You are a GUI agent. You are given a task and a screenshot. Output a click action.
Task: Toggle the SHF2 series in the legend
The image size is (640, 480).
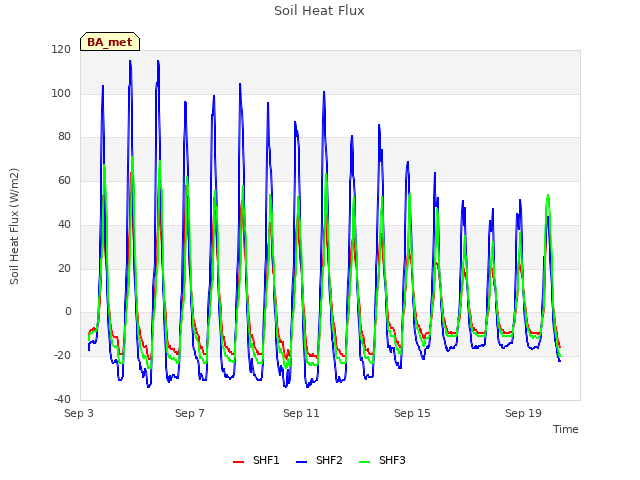click(319, 460)
